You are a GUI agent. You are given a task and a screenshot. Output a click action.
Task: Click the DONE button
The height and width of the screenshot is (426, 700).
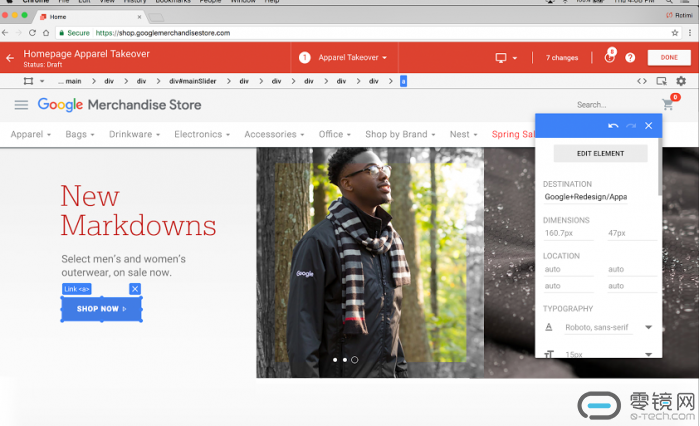(x=668, y=58)
